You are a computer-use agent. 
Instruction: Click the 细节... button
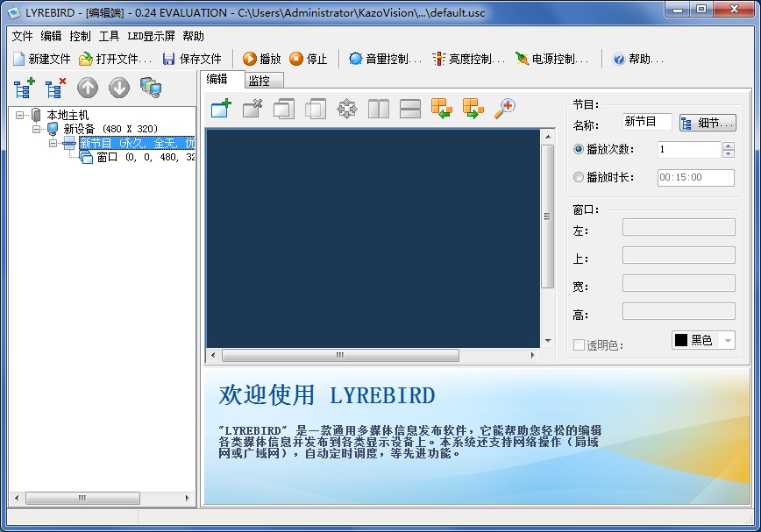708,124
